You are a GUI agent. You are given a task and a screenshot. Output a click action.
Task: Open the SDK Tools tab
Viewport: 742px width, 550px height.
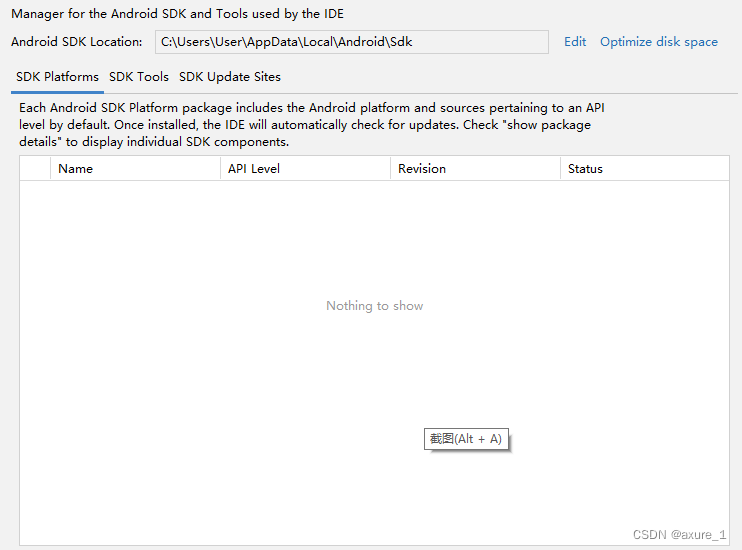click(139, 77)
